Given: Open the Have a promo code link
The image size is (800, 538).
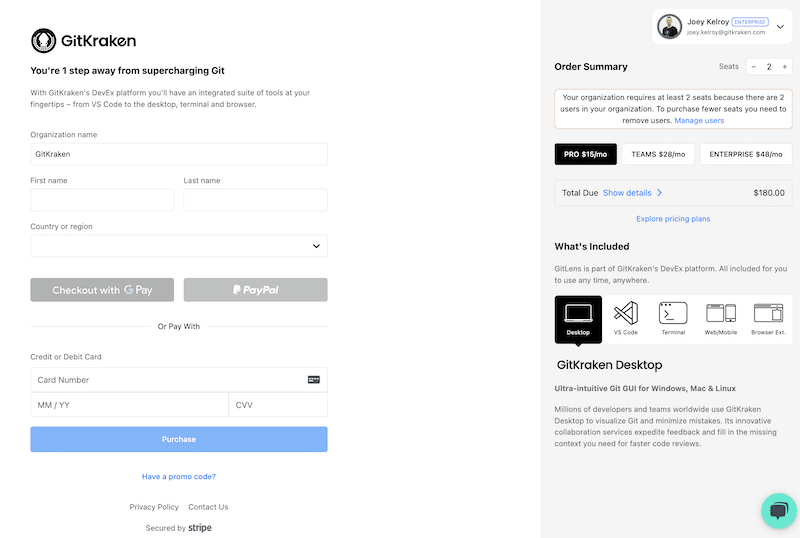Looking at the screenshot, I should pyautogui.click(x=179, y=476).
